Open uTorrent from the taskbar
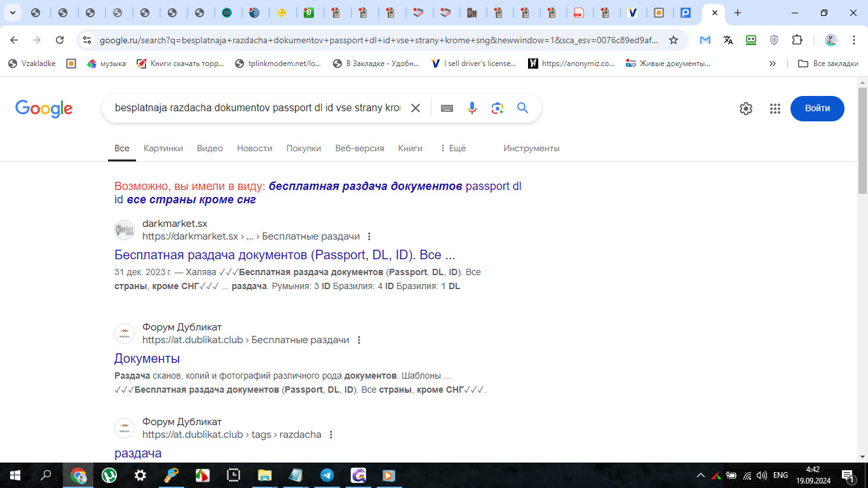The height and width of the screenshot is (488, 868). [109, 475]
